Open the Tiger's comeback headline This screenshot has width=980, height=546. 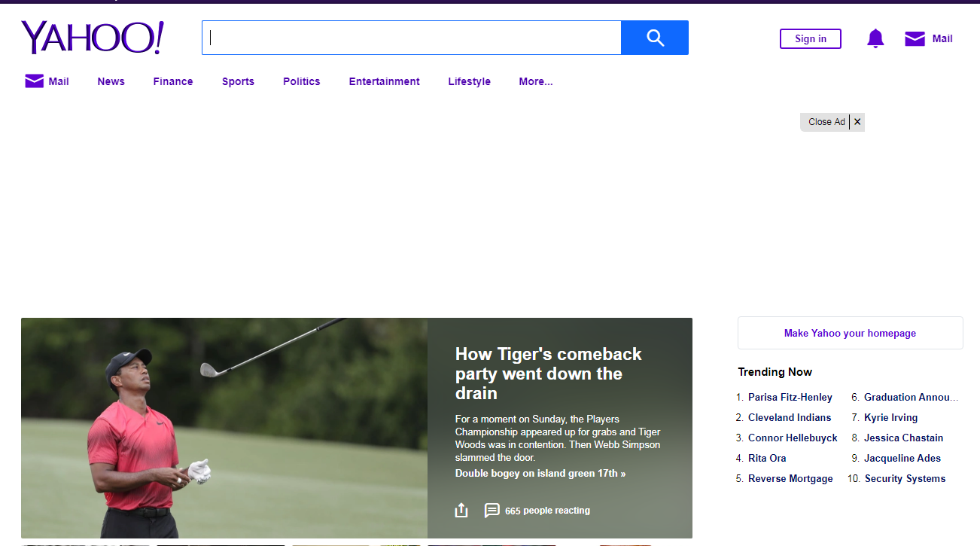[549, 374]
